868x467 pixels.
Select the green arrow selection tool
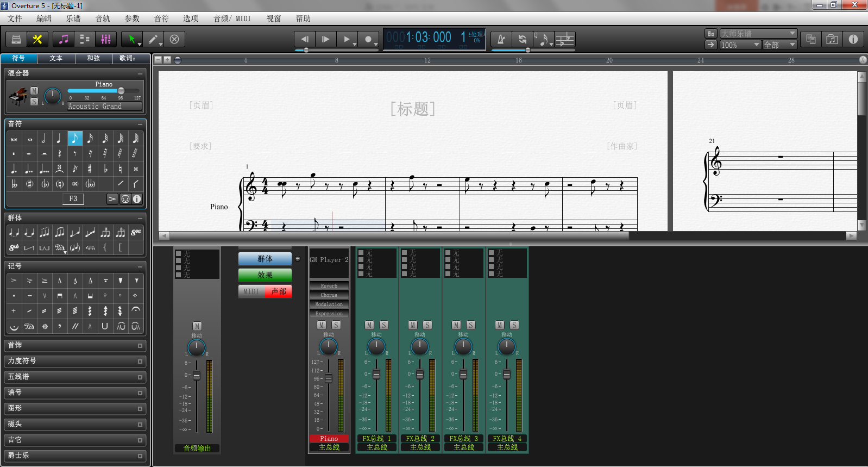[x=131, y=39]
